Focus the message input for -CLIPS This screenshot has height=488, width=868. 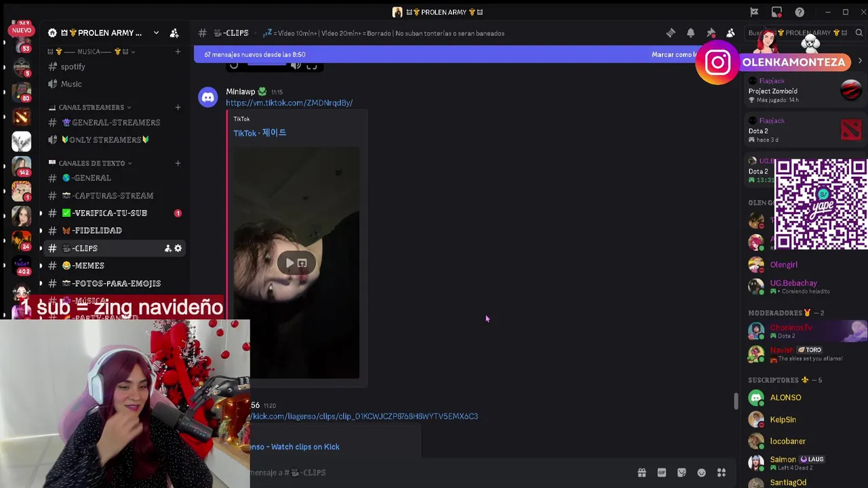(x=441, y=472)
